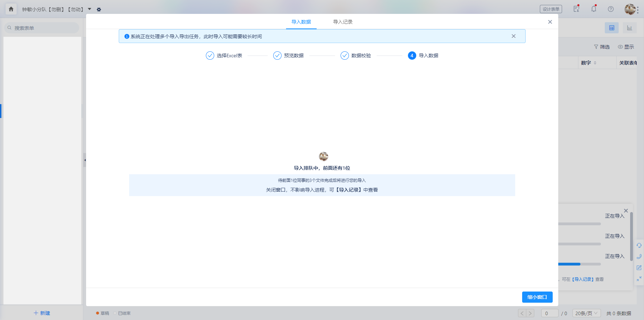This screenshot has height=320, width=644.
Task: Select the 选择Excel表 step
Action: tap(224, 56)
